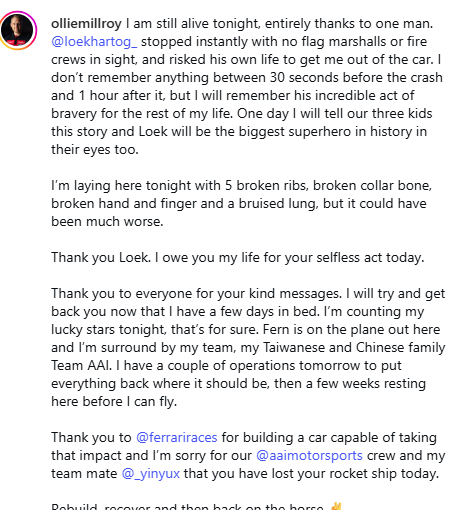Click the "Thank you to everyone" paragraph
The image size is (471, 510).
(x=248, y=347)
